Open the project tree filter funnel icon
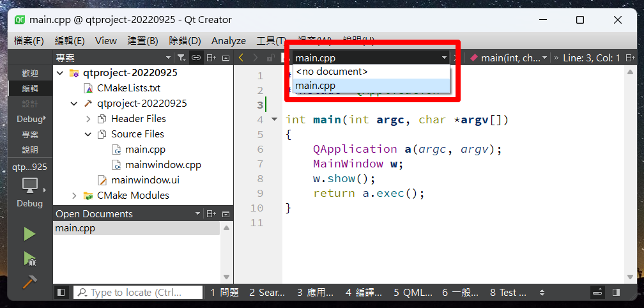The image size is (644, 308). click(x=181, y=58)
